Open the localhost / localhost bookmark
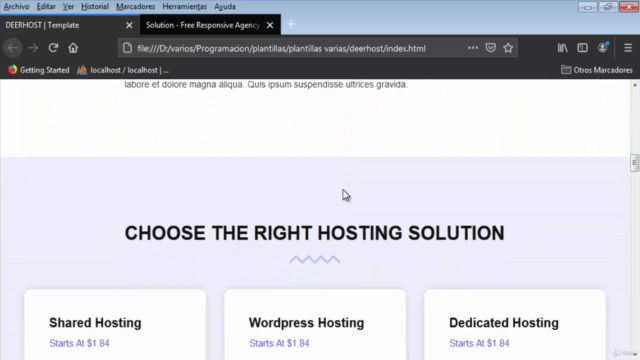This screenshot has height=360, width=640. coord(123,70)
